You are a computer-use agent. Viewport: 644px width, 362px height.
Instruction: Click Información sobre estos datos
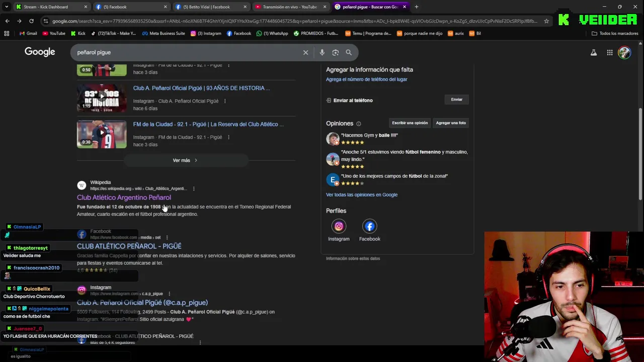click(x=353, y=258)
